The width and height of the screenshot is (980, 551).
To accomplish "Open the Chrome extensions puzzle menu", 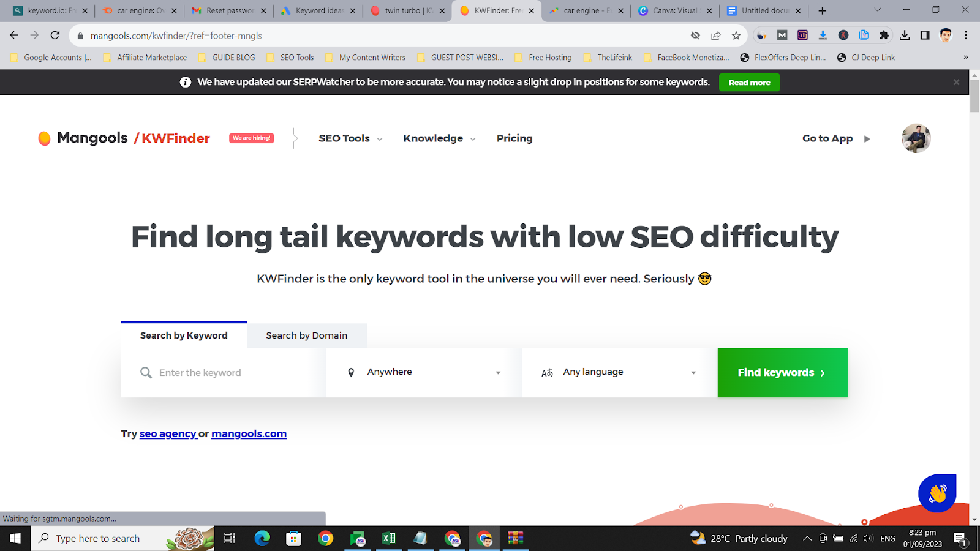I will [x=884, y=36].
